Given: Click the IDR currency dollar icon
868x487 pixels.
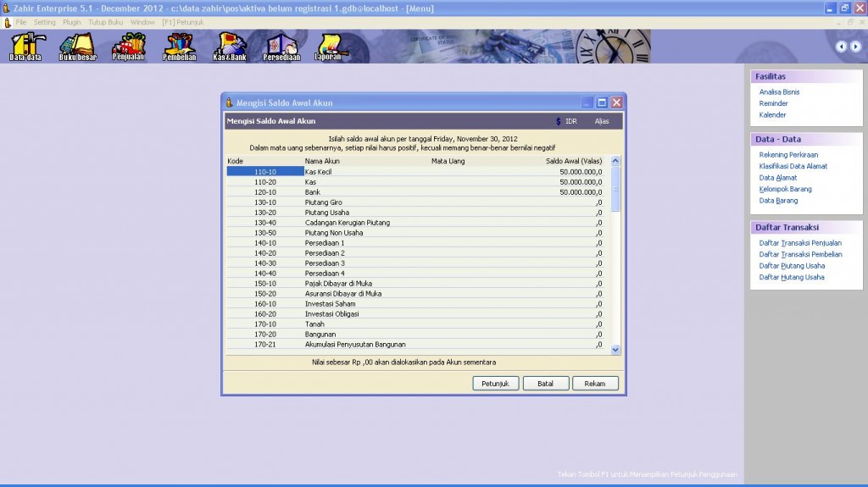Looking at the screenshot, I should (x=559, y=121).
